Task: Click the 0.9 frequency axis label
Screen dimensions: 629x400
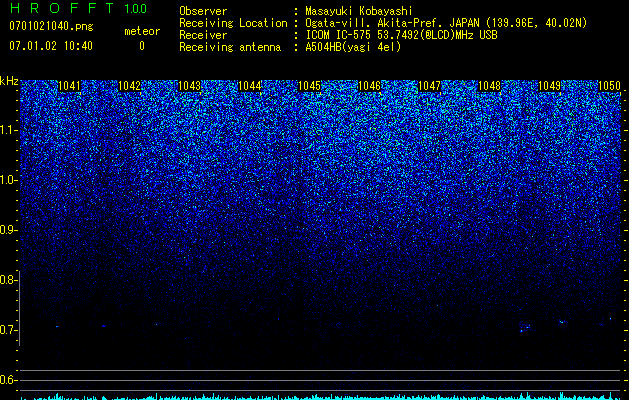Action: (8, 230)
